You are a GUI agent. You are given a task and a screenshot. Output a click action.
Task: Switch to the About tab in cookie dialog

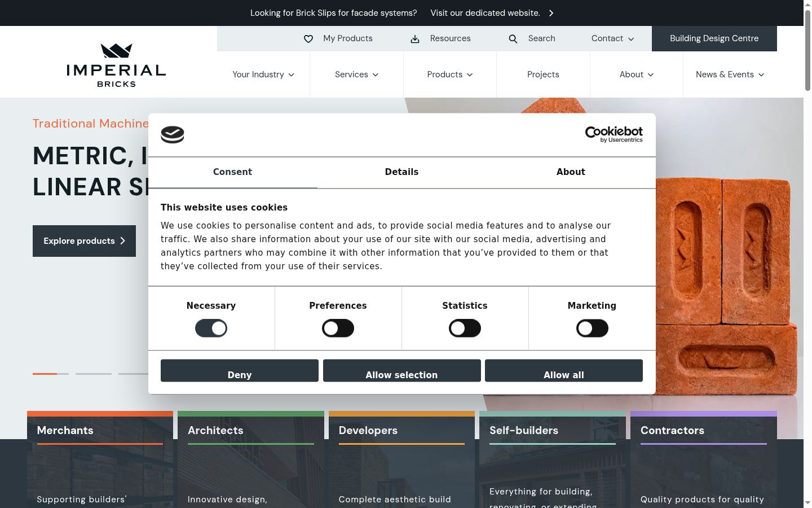pos(571,172)
